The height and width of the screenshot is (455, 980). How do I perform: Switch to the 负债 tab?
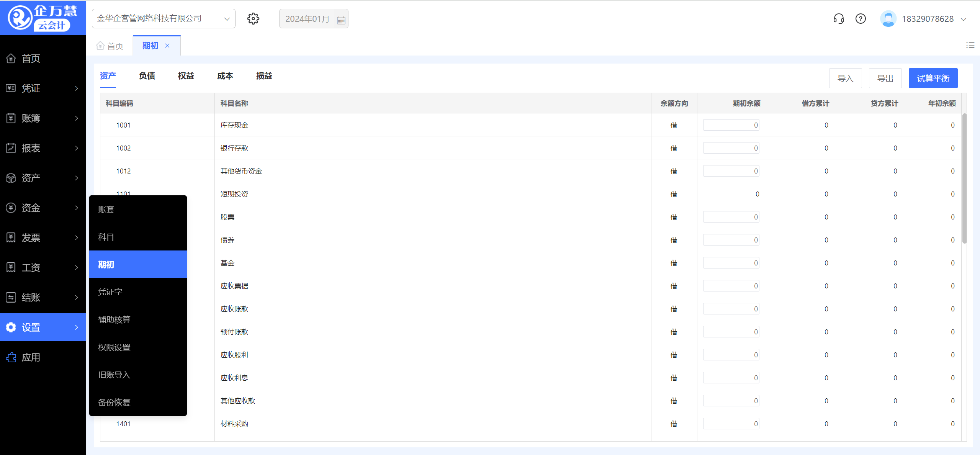click(x=147, y=76)
